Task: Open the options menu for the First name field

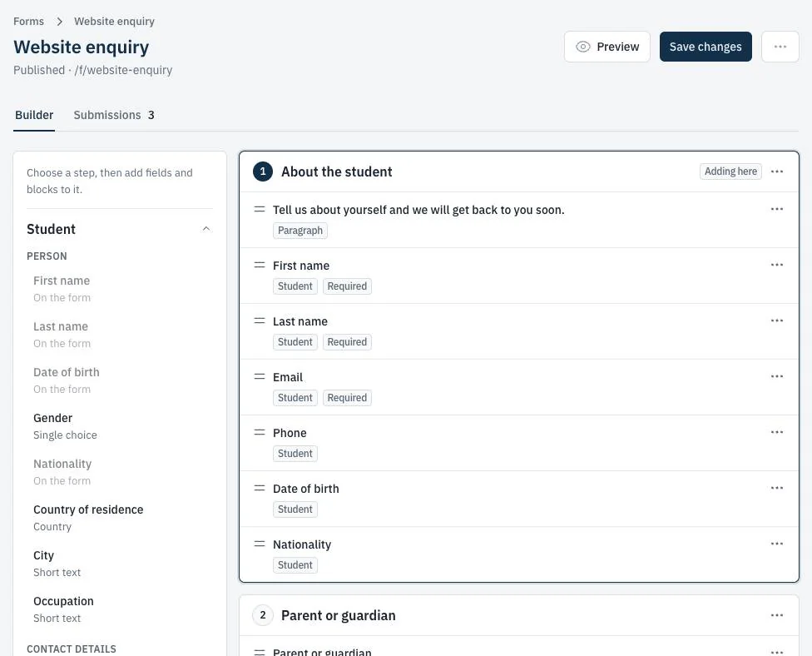Action: click(777, 265)
